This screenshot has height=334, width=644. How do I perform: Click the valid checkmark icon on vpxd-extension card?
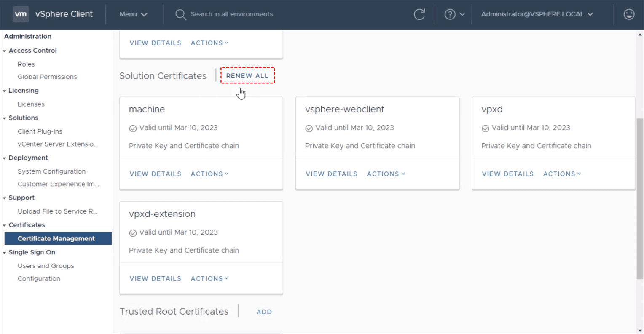coord(133,233)
